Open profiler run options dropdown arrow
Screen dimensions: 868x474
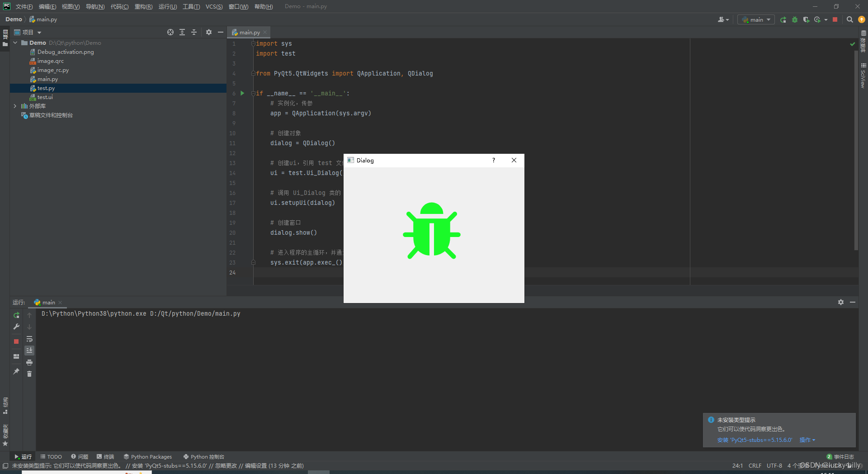[x=826, y=20]
